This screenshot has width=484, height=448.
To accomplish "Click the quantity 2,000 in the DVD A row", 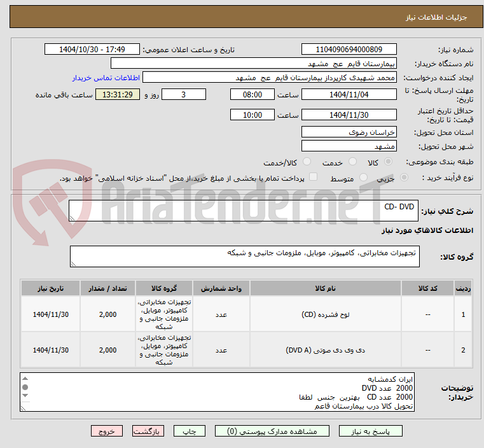I will point(107,350).
